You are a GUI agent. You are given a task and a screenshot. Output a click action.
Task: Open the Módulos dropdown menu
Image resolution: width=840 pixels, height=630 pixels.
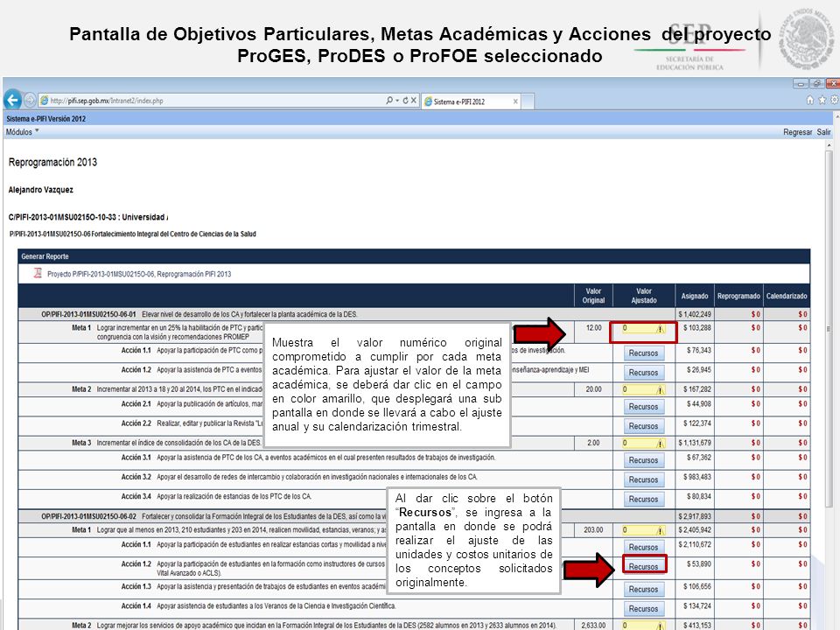[22, 132]
